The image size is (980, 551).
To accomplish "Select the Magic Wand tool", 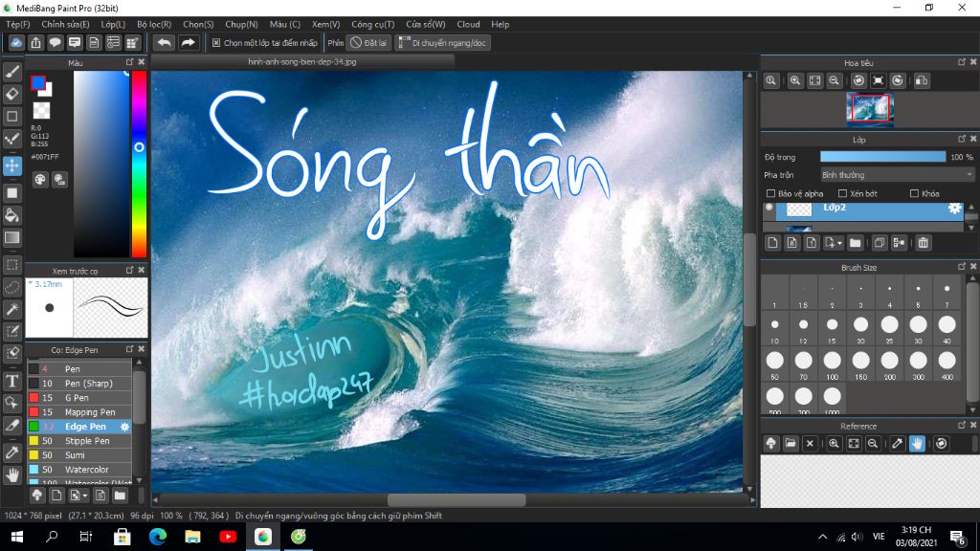I will (x=11, y=309).
